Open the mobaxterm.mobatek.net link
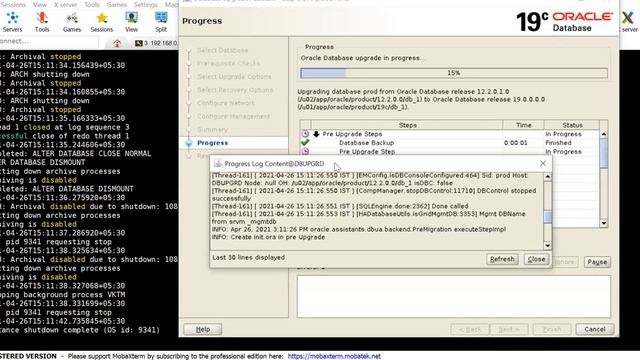This screenshot has height=360, width=640. click(334, 356)
